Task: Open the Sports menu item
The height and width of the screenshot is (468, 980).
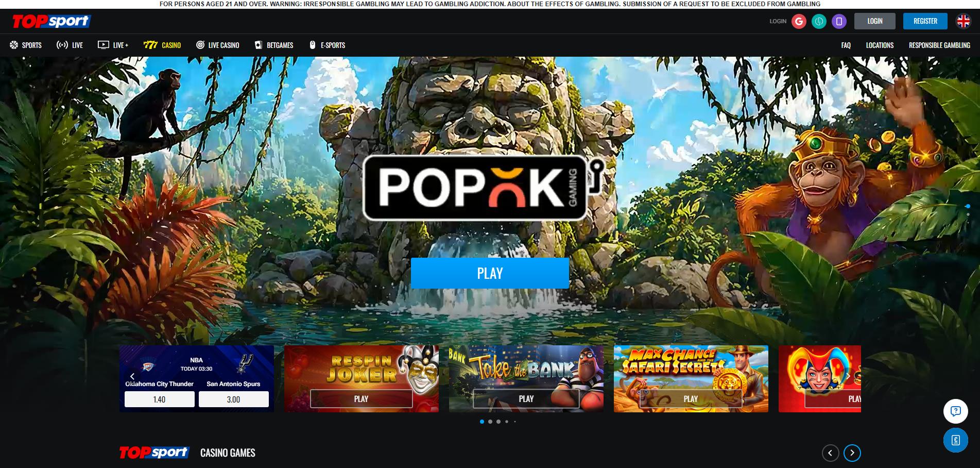Action: [26, 45]
